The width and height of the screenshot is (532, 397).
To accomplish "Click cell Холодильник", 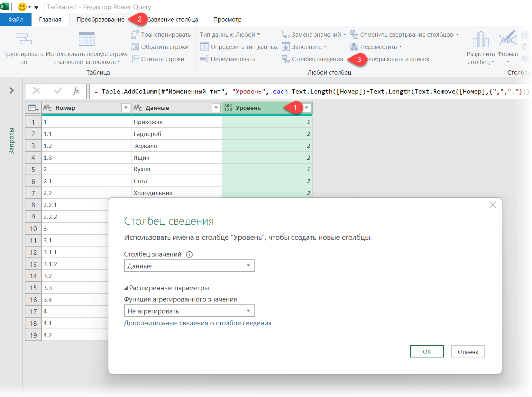I will click(x=177, y=193).
